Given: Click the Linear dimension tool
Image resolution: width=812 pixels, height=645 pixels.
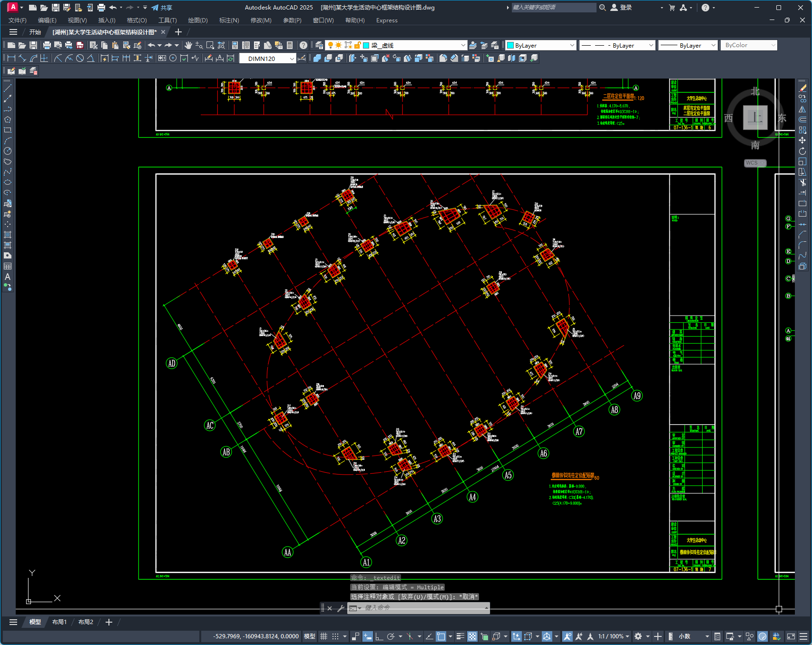Looking at the screenshot, I should [11, 58].
